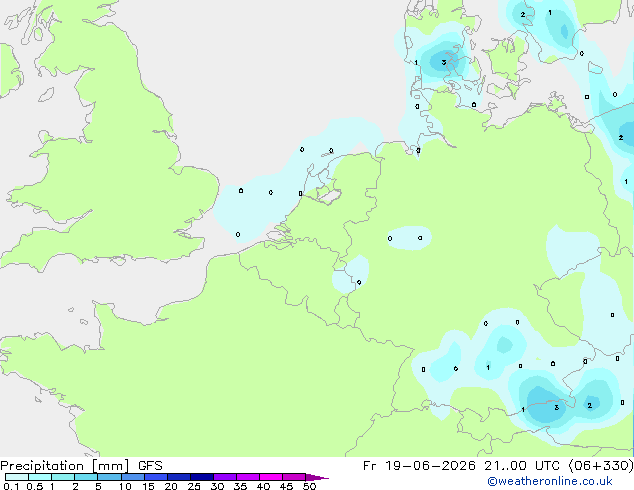Select the legend swatch between 2 and 5

pyautogui.click(x=86, y=477)
